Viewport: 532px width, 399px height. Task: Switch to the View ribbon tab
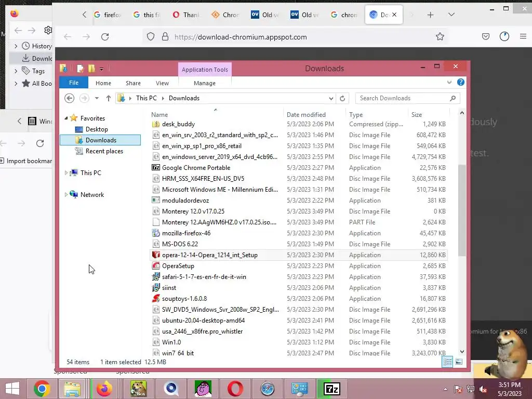(162, 83)
